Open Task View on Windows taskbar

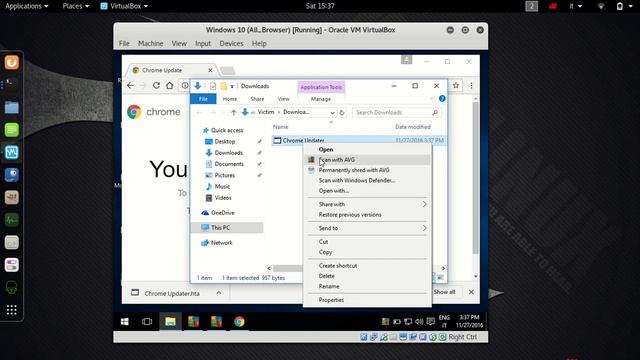tap(147, 322)
